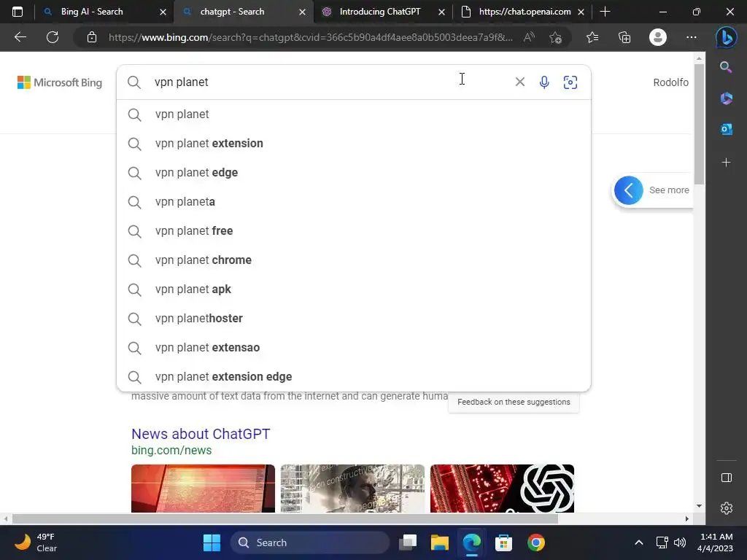Launch Google Chrome from taskbar
This screenshot has height=560, width=747.
coord(536,542)
